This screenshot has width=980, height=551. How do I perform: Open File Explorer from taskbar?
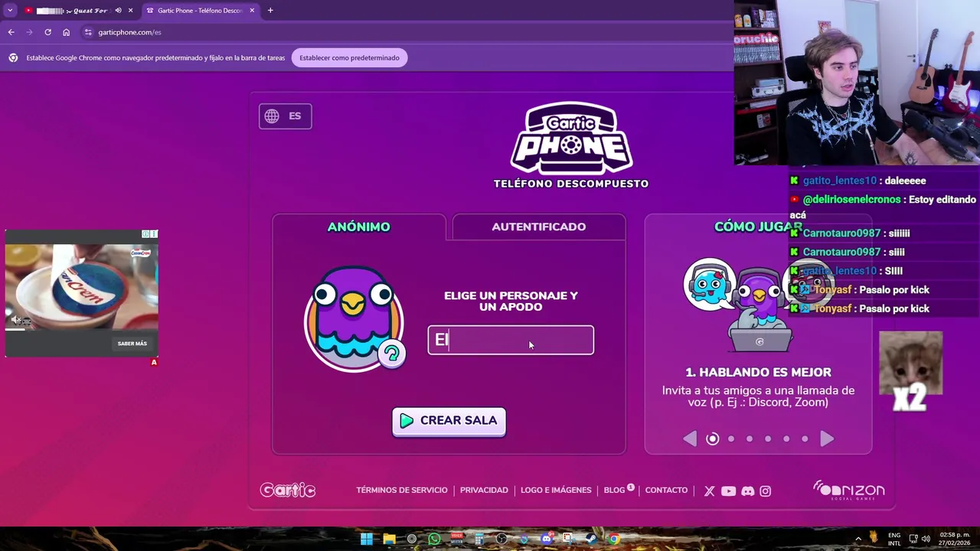click(389, 539)
